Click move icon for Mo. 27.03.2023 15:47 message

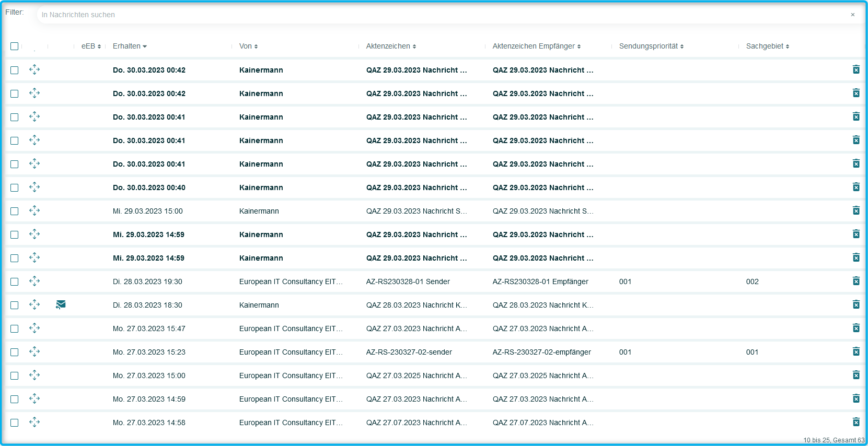click(34, 328)
